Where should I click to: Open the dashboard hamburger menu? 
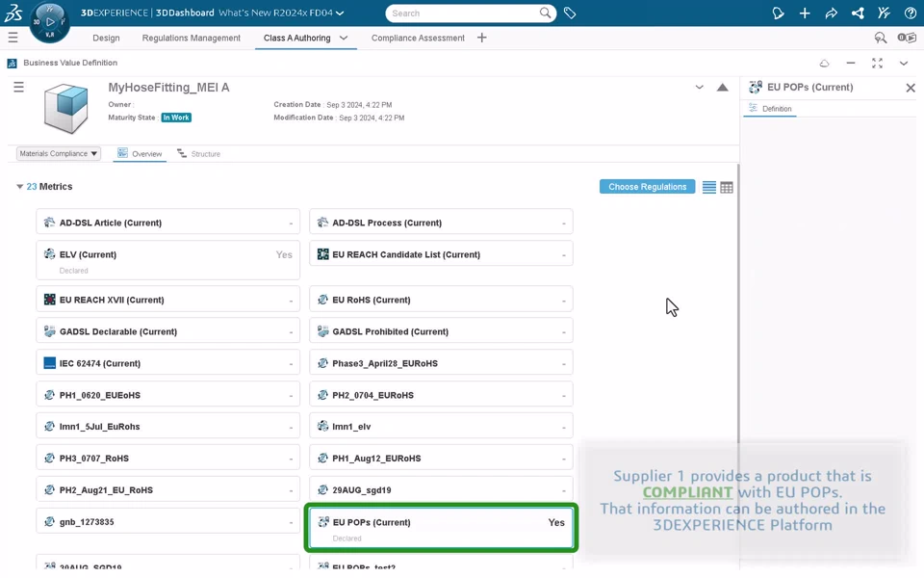coord(13,38)
